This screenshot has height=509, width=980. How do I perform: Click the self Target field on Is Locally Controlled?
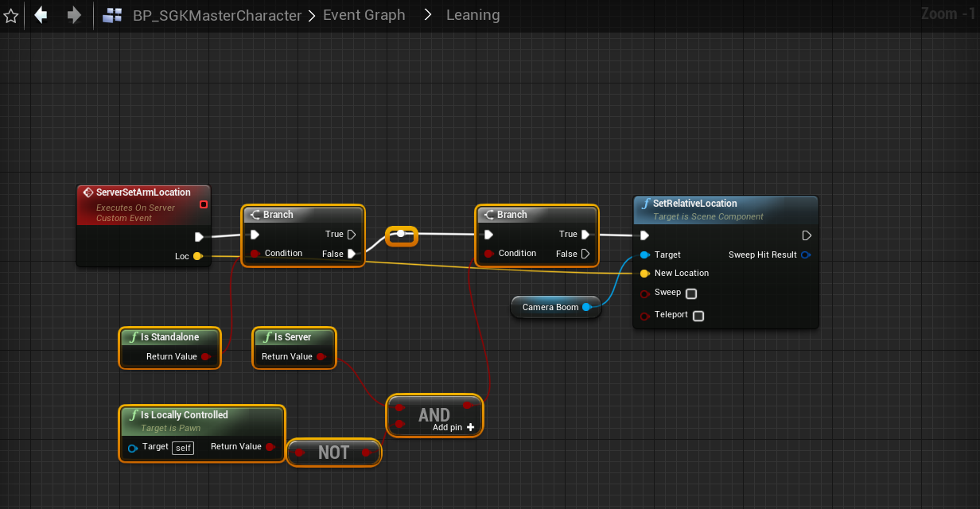click(184, 448)
